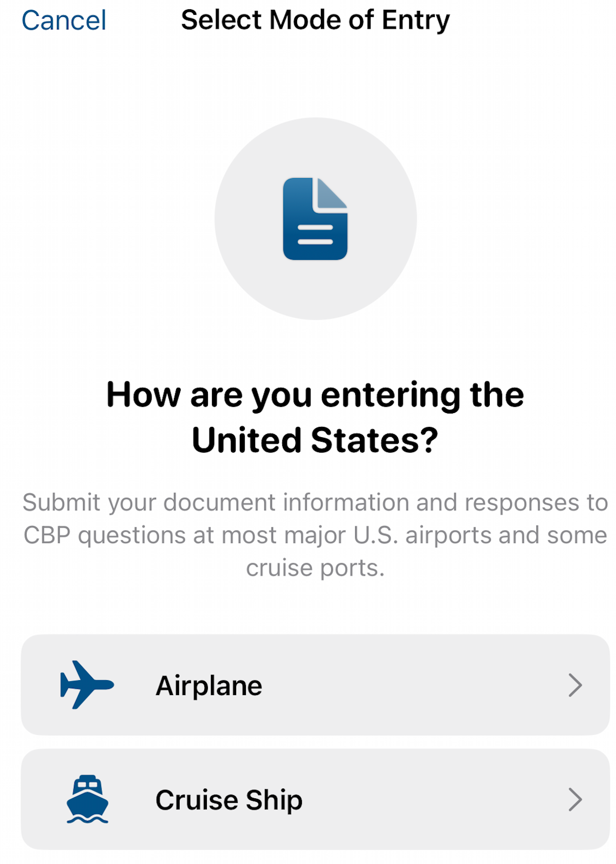Tap the Cruise Ship label text
Image resolution: width=616 pixels, height=864 pixels.
pyautogui.click(x=229, y=800)
